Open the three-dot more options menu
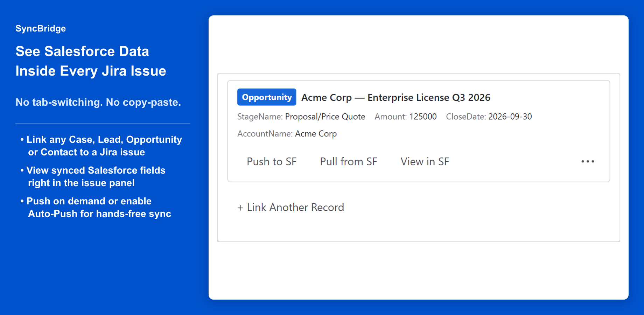 [x=588, y=161]
